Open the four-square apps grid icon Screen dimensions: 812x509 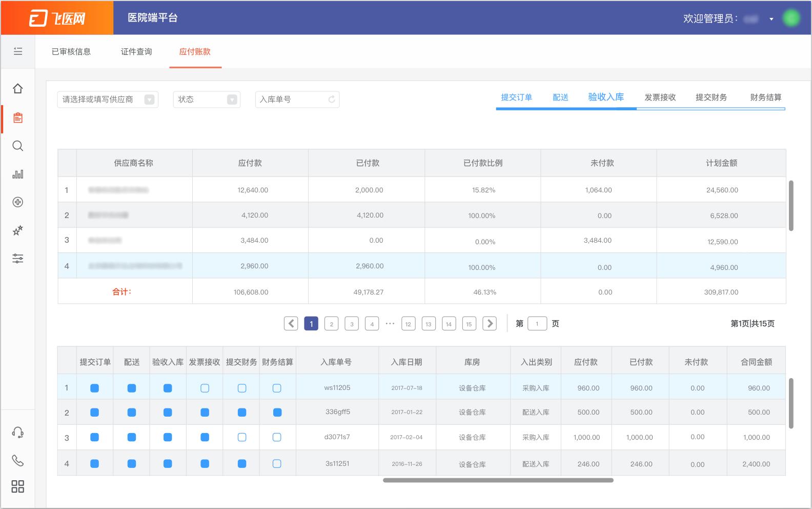(17, 486)
